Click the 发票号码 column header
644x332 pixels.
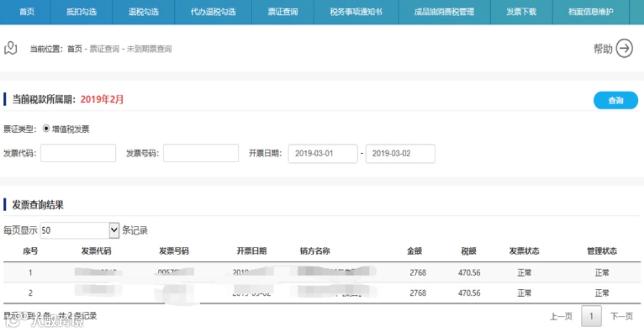tap(174, 251)
